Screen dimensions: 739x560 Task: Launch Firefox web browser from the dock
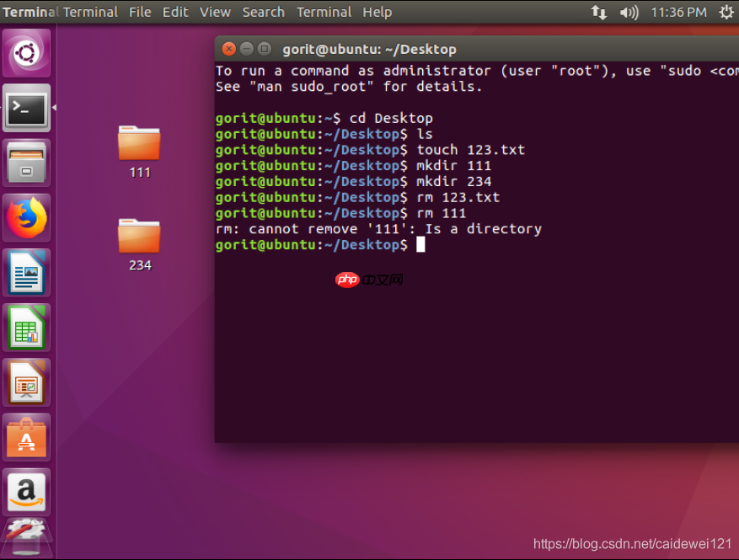(x=26, y=217)
